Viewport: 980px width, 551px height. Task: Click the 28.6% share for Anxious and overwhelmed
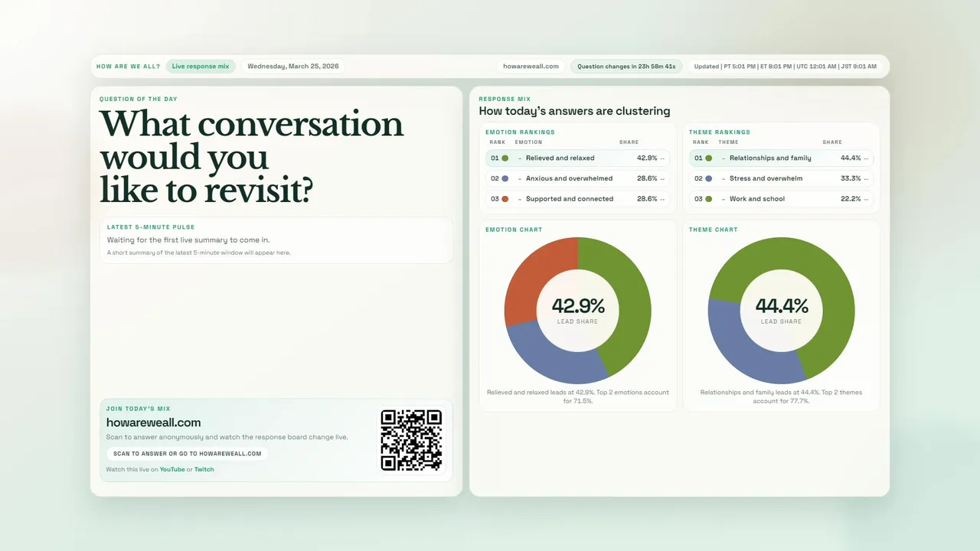647,178
